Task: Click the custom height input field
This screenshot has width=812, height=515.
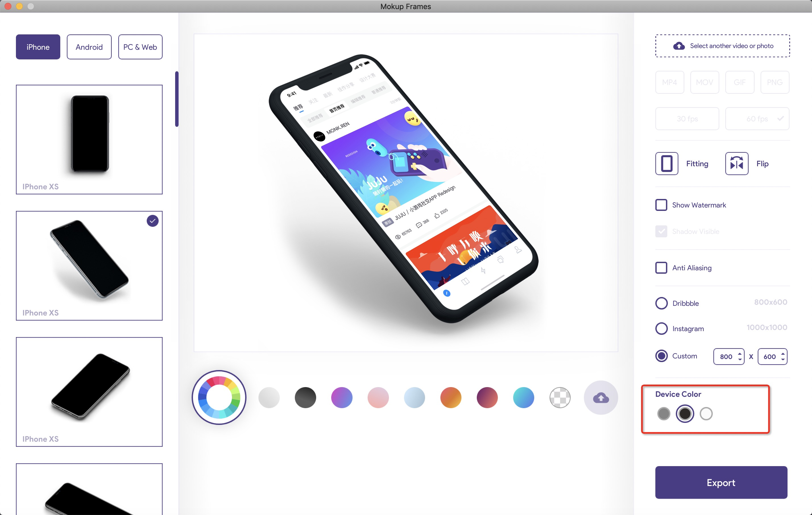Action: point(772,356)
